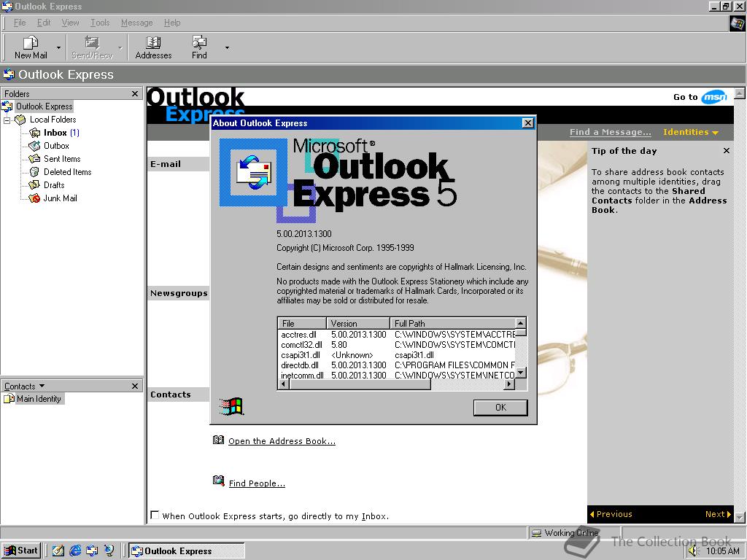Click Find a Message link
Screen dimensions: 747x560
[x=611, y=133]
